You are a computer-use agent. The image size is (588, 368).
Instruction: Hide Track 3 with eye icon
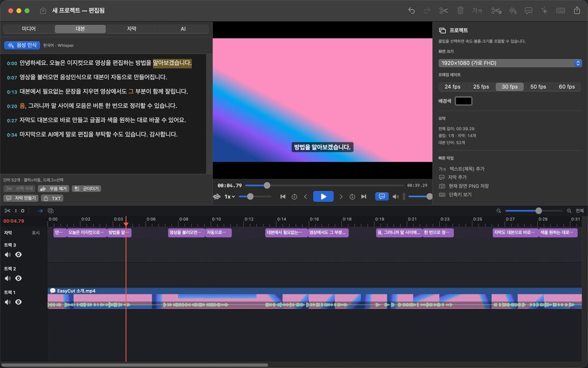click(19, 255)
